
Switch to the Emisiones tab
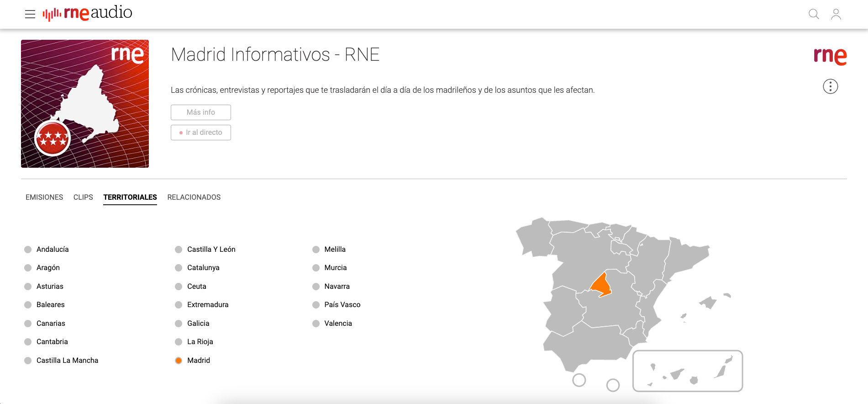point(44,197)
